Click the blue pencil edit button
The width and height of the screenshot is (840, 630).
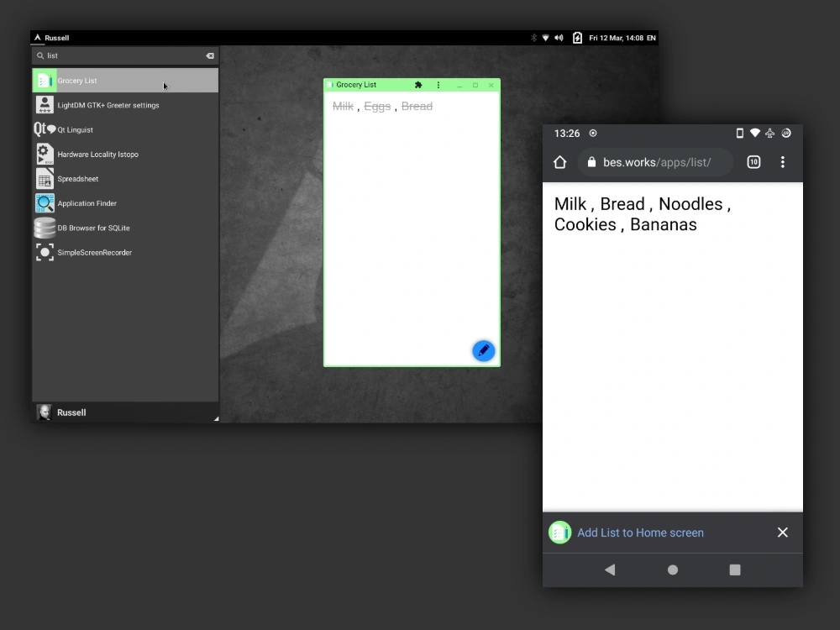click(483, 351)
